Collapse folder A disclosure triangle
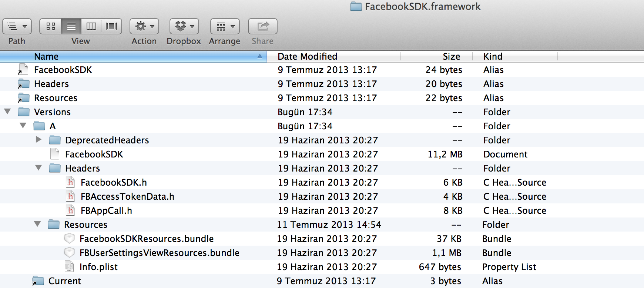 click(x=23, y=125)
